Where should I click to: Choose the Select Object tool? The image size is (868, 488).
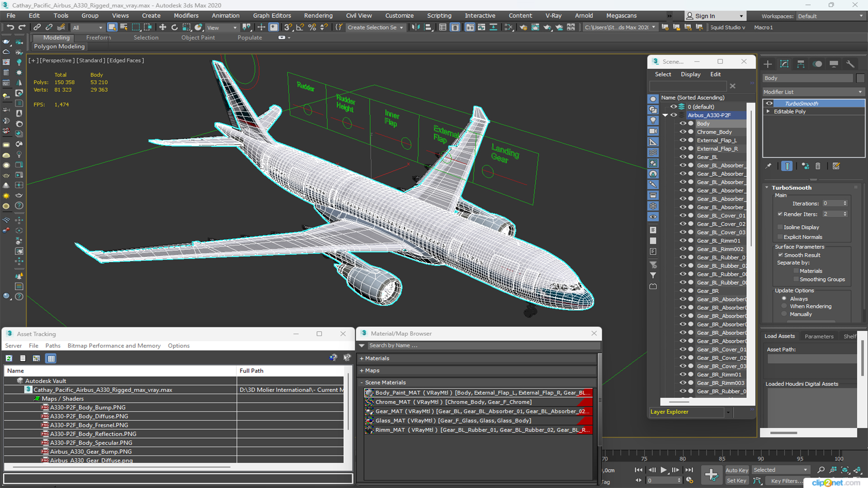tap(112, 27)
